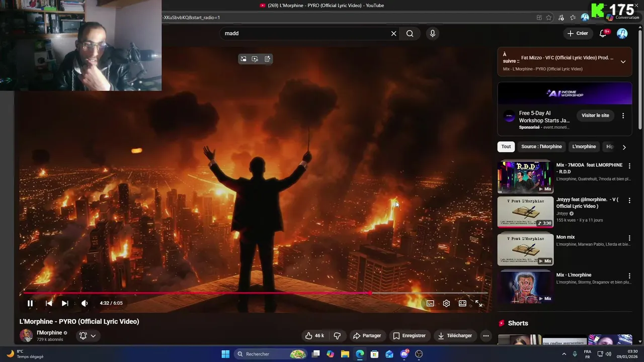This screenshot has width=644, height=362.
Task: Toggle channel notification bell
Action: tap(83, 335)
